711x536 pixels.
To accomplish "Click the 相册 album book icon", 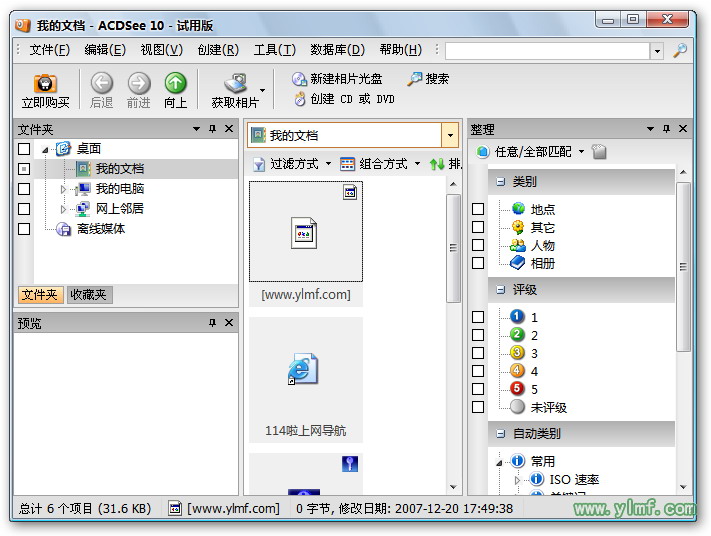I will tap(517, 263).
